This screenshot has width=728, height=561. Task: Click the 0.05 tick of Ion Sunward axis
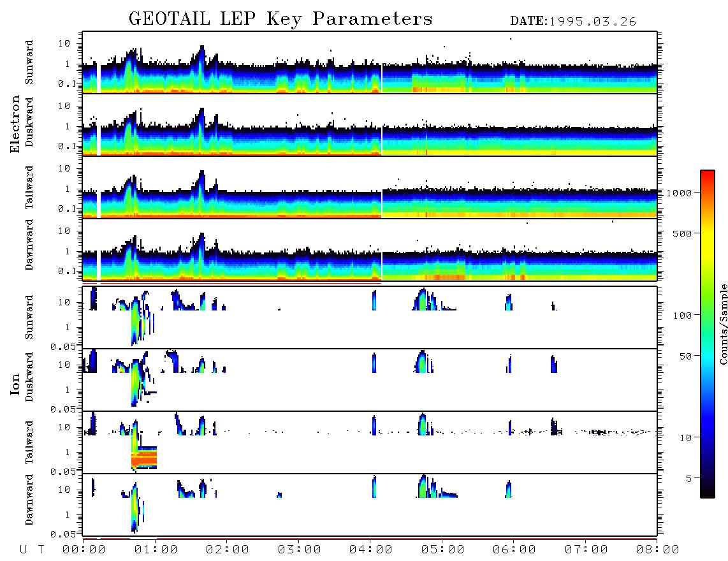[62, 346]
